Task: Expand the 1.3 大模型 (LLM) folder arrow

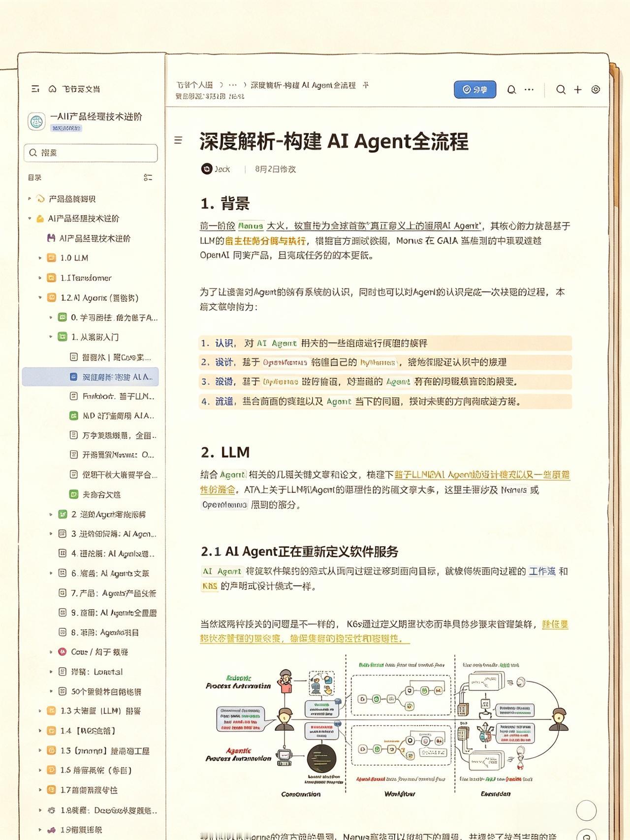Action: click(x=40, y=711)
